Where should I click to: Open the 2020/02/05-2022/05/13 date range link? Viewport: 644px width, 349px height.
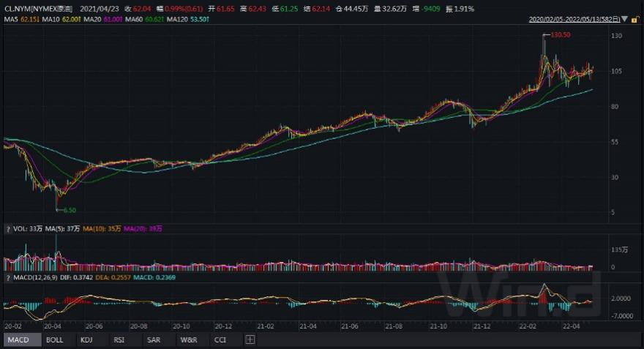tap(574, 19)
